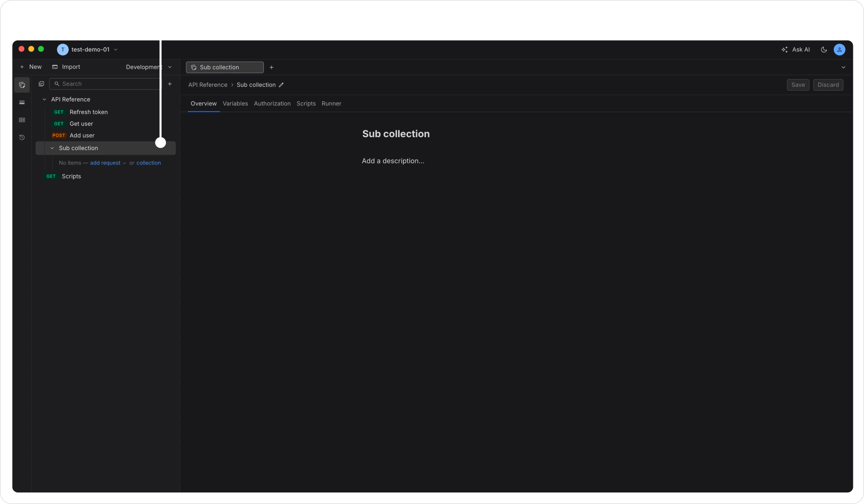Image resolution: width=864 pixels, height=504 pixels.
Task: Toggle the select-items checkbox icon by Search
Action: [41, 84]
